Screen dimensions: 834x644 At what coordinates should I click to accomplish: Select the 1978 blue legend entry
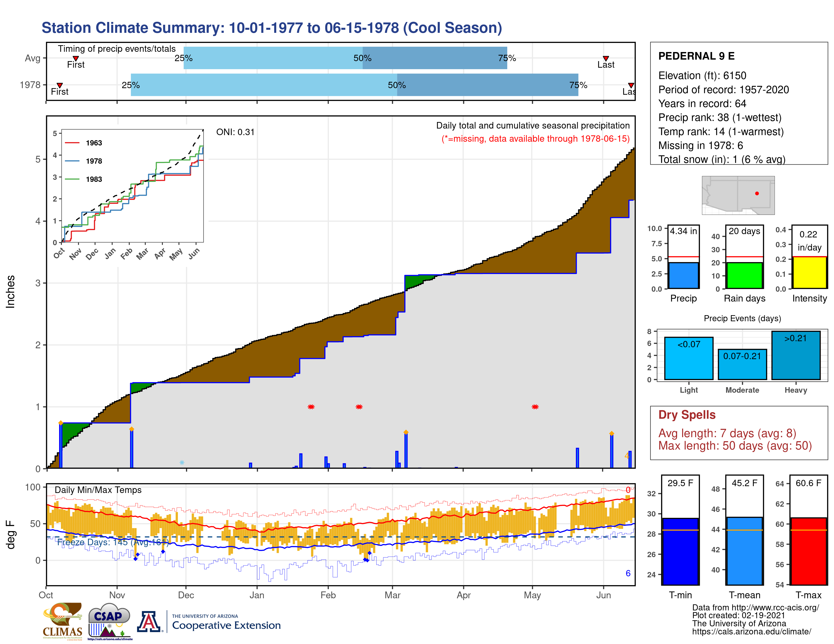pyautogui.click(x=83, y=161)
